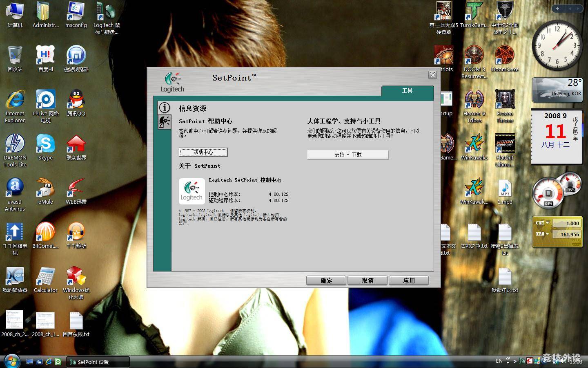Expand the KRW currency dropdown in gadget
Viewport: 588px width, 368px height.
[x=548, y=234]
